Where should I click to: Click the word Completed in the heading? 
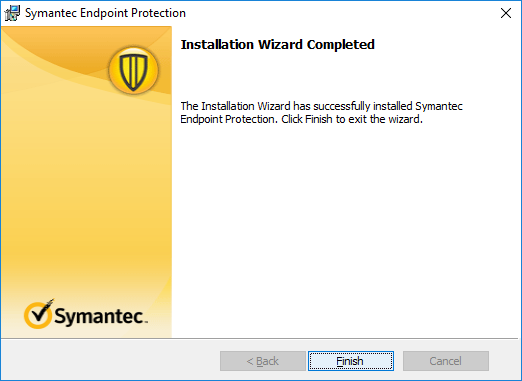(341, 44)
